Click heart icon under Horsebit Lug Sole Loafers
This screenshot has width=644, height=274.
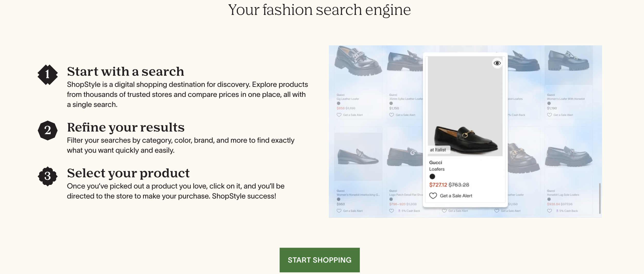(x=549, y=211)
